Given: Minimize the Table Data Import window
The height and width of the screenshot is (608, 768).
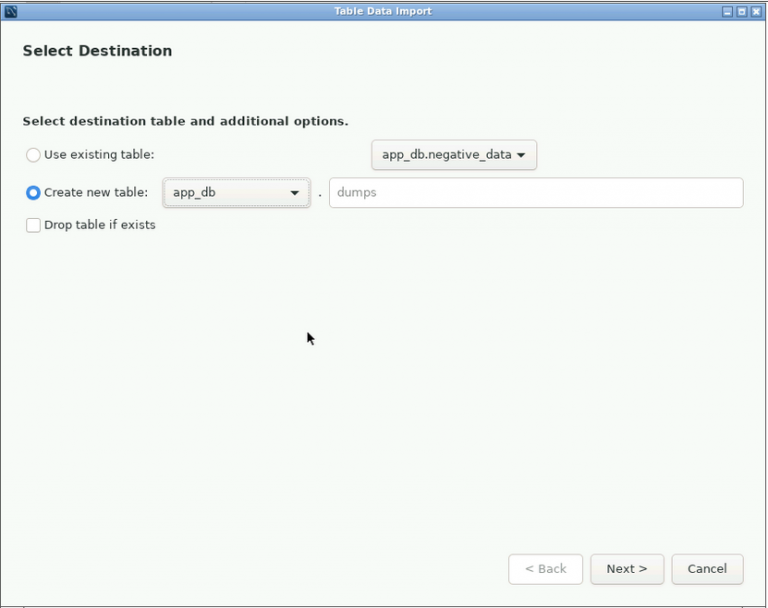Looking at the screenshot, I should 728,11.
